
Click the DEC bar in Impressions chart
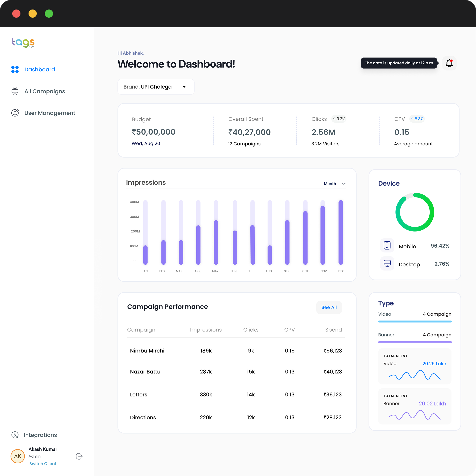pos(341,232)
